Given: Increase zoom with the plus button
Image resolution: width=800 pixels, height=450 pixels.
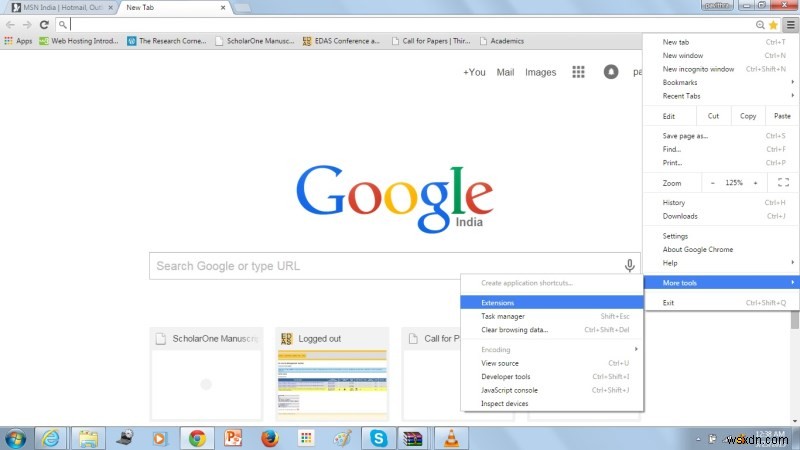Looking at the screenshot, I should pyautogui.click(x=756, y=183).
